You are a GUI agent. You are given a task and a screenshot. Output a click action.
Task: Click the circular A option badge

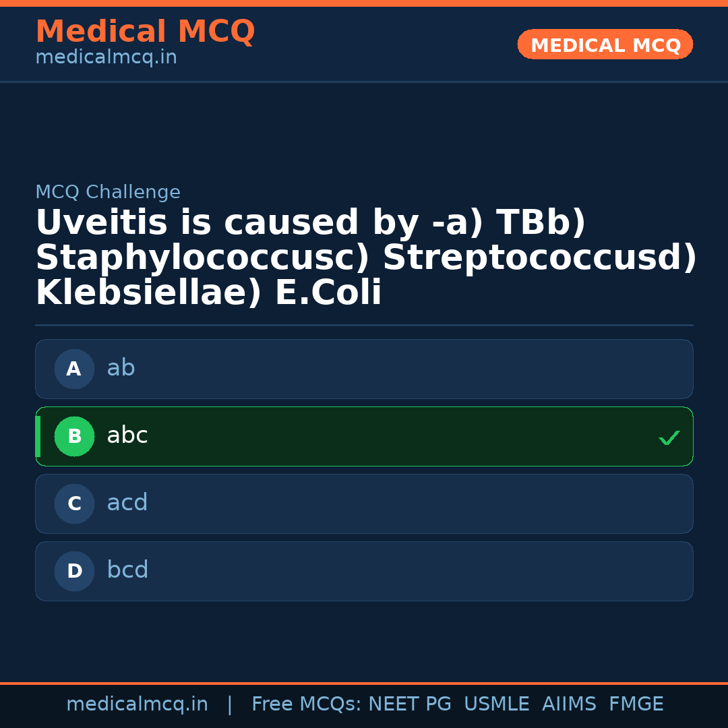pyautogui.click(x=74, y=369)
